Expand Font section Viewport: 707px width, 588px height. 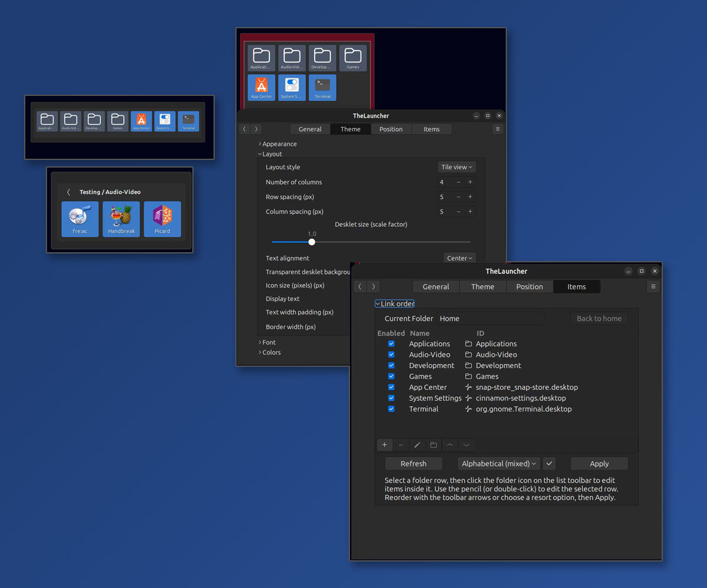[x=267, y=342]
